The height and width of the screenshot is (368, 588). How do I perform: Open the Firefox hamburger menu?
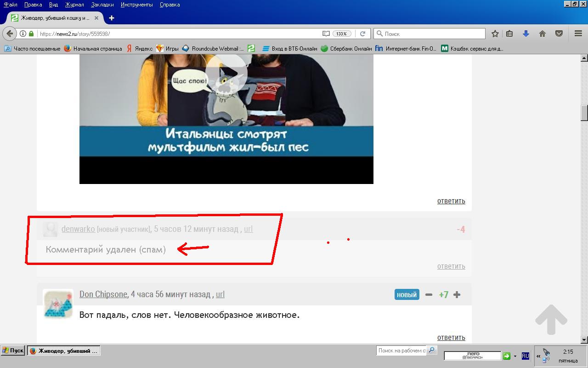[578, 34]
